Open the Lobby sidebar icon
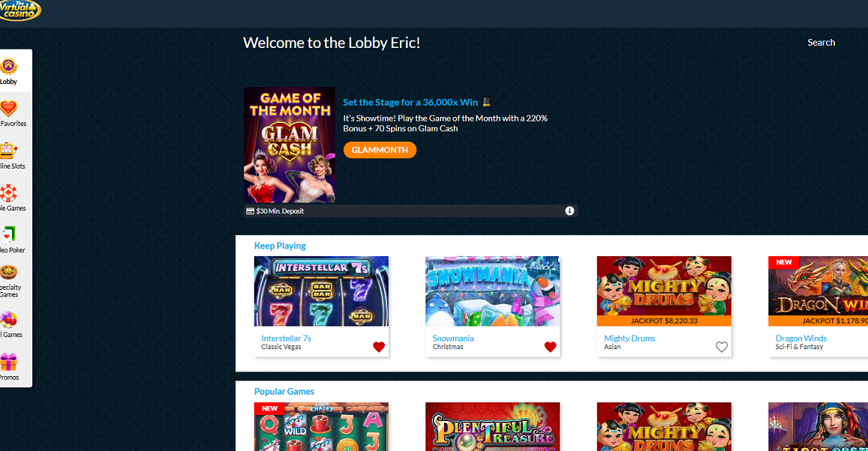Screen dimensions: 868x451 pos(9,67)
